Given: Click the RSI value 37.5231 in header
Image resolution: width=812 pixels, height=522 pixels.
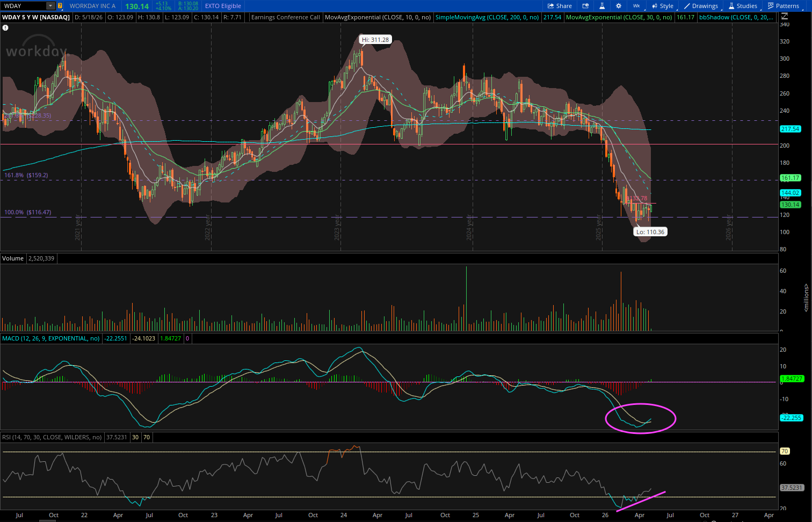Looking at the screenshot, I should click(x=117, y=437).
